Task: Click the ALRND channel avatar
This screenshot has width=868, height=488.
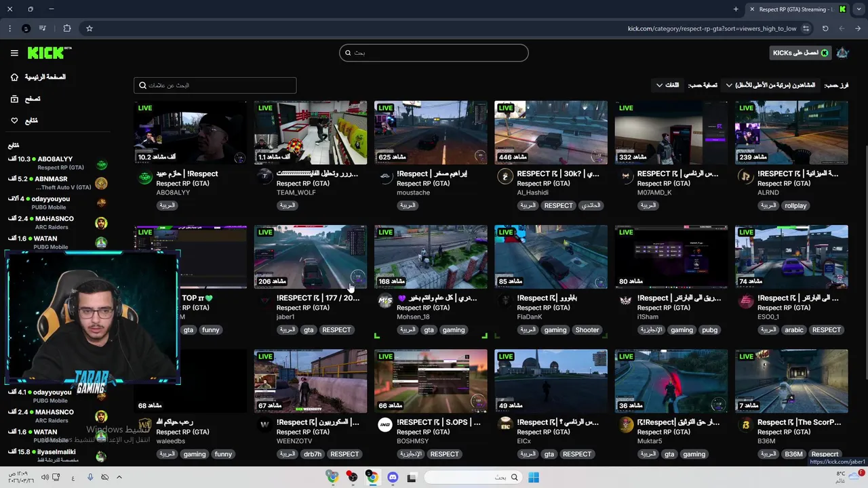Action: pyautogui.click(x=746, y=178)
